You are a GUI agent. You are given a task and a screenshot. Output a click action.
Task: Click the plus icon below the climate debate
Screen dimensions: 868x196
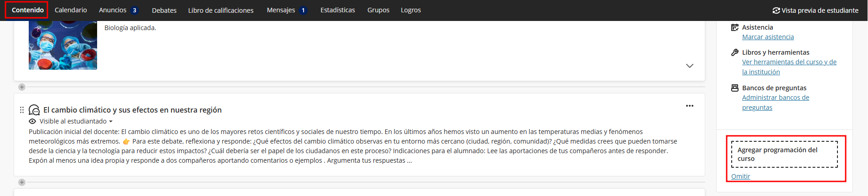[22, 182]
